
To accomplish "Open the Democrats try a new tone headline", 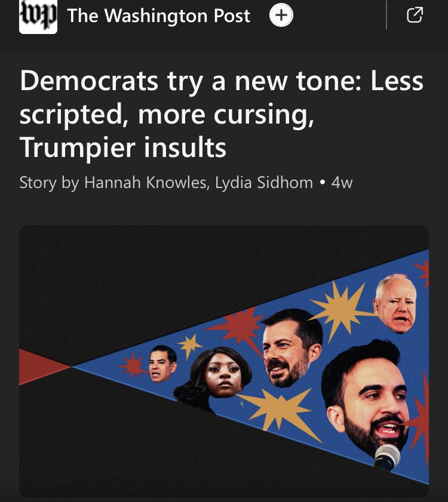I will click(x=222, y=114).
